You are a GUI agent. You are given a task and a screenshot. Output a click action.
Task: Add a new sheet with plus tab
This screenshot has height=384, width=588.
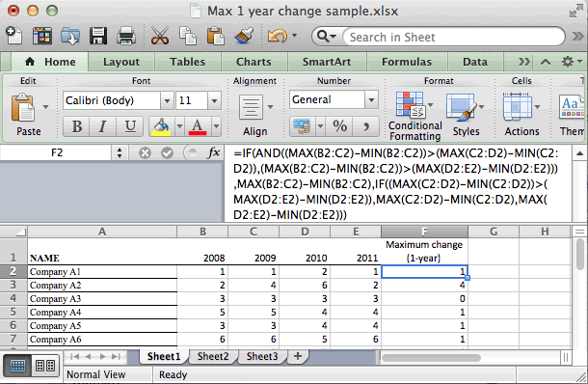tap(298, 356)
